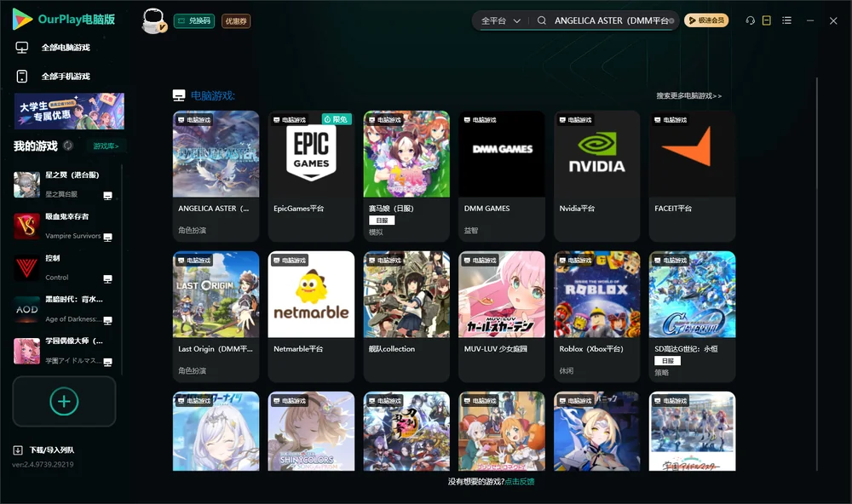This screenshot has width=852, height=504.
Task: Open the user avatar profile
Action: point(153,21)
